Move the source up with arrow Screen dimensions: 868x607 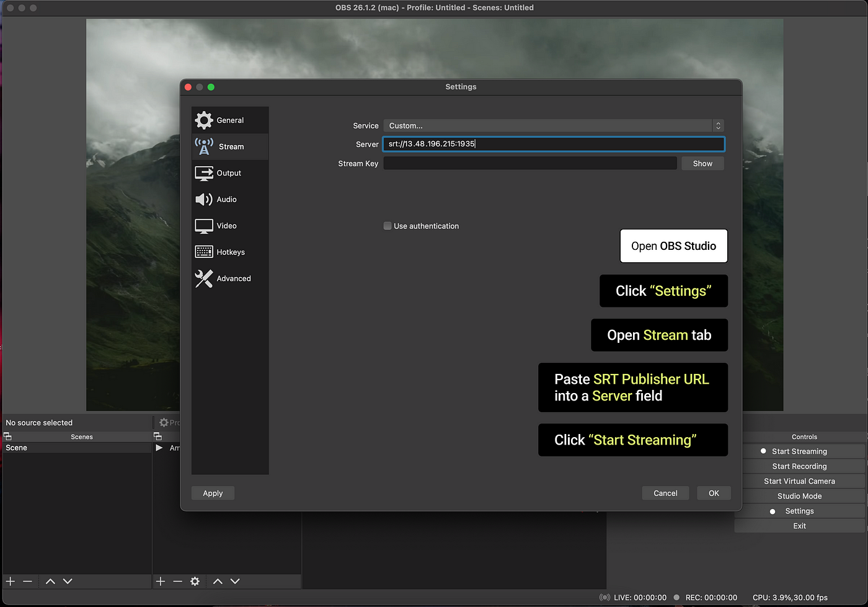click(218, 581)
